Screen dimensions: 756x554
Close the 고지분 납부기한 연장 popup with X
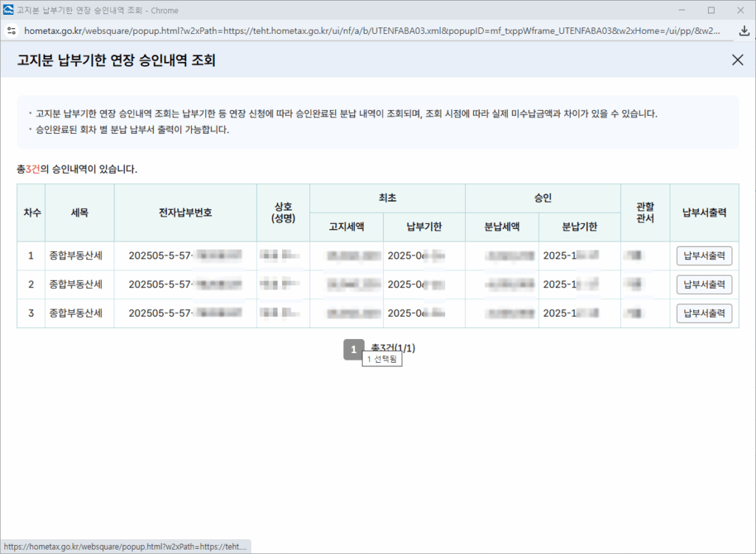pos(737,61)
